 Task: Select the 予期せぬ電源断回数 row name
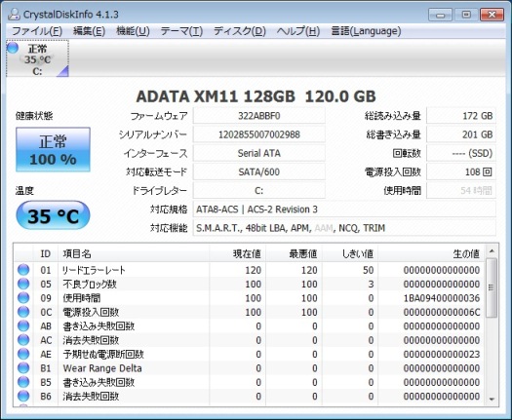pos(103,355)
